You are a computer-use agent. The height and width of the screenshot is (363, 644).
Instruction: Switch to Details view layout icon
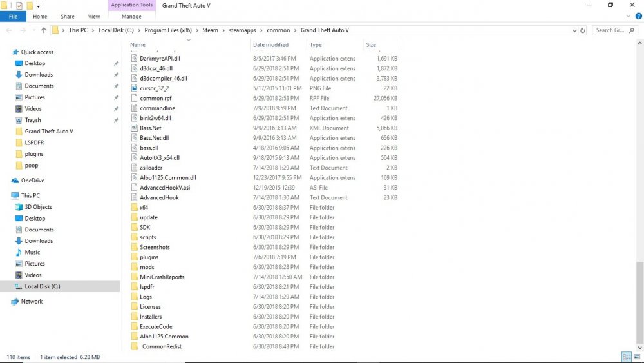point(627,357)
